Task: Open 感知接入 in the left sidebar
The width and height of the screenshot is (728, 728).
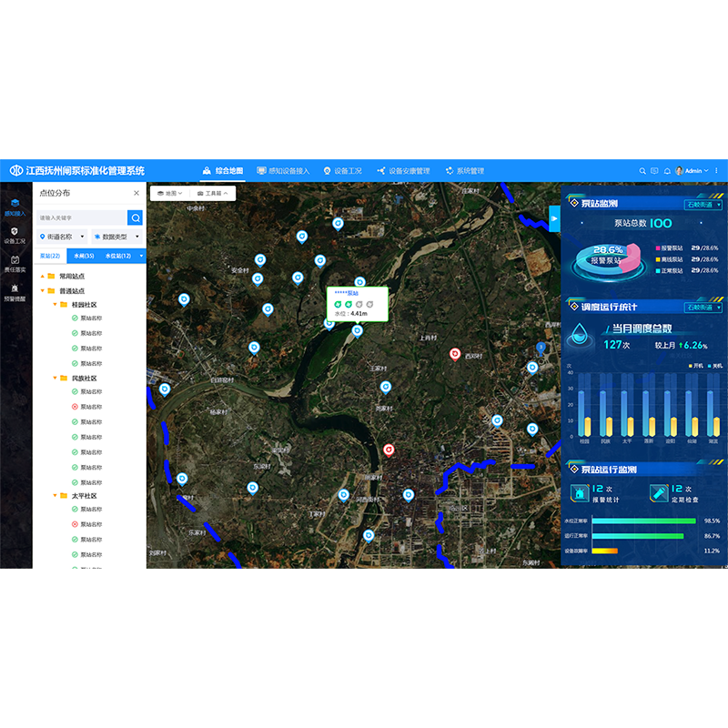Action: (15, 207)
